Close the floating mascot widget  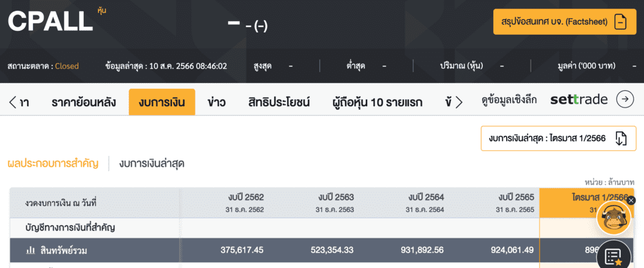click(631, 200)
